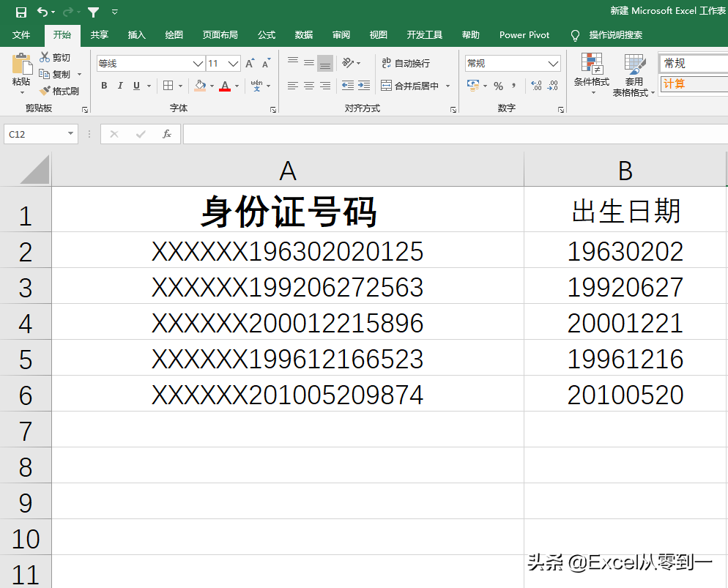Show phonetic guide wén icon
The height and width of the screenshot is (588, 728).
point(257,86)
